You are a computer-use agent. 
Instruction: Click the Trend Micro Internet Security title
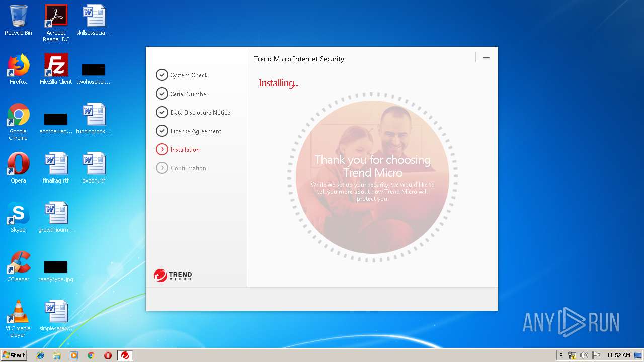[x=299, y=59]
